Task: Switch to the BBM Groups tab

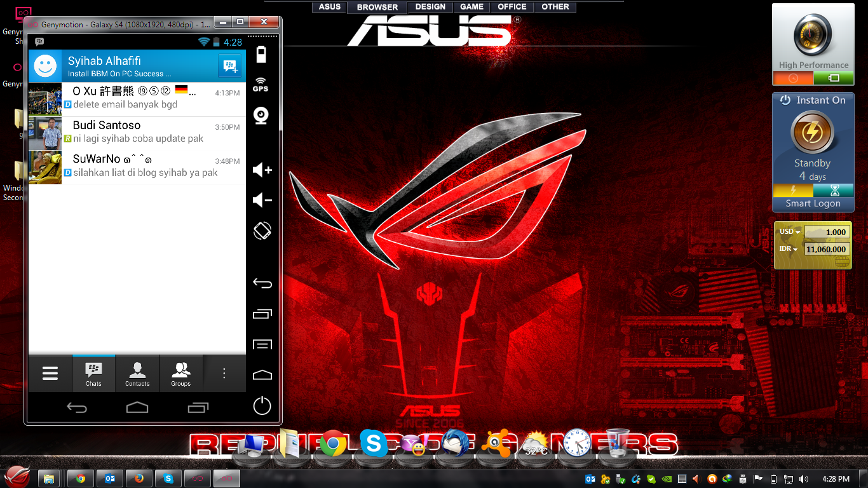Action: click(x=181, y=374)
